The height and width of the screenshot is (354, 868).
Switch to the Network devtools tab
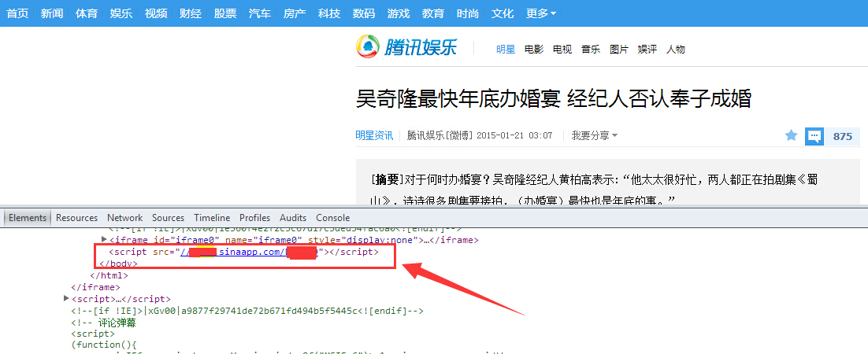125,218
